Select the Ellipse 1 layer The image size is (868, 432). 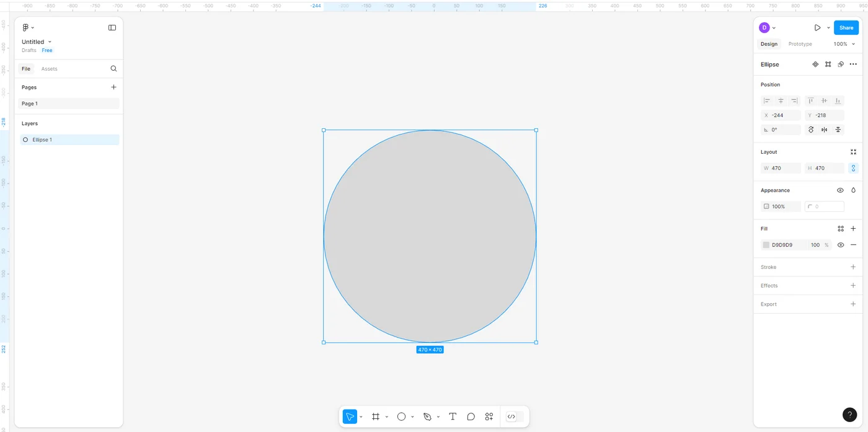69,140
